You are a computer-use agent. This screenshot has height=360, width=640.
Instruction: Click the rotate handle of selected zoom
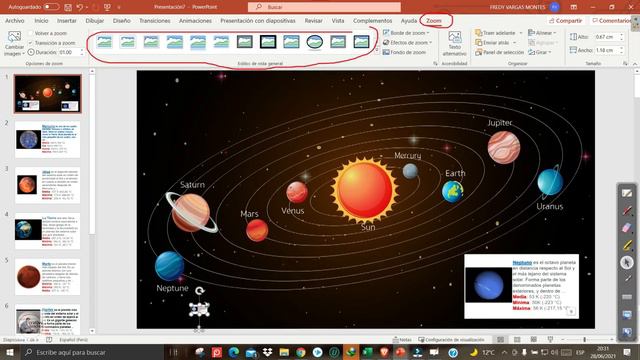(x=200, y=291)
